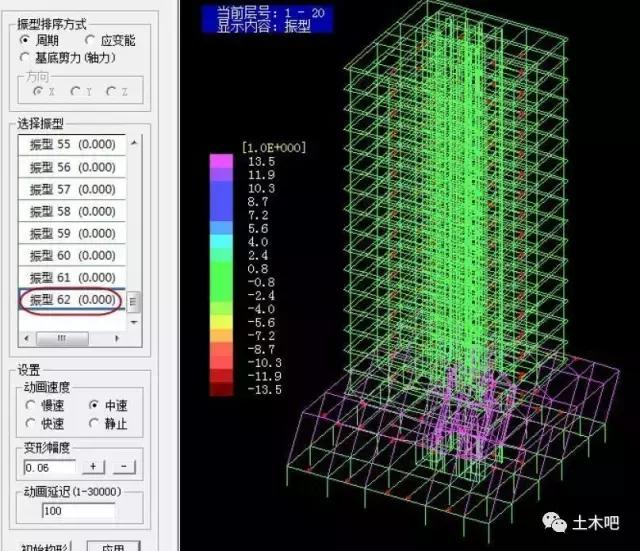Screen dimensions: 640x551
Task: Increase deformation amplitude with + button
Action: (93, 467)
